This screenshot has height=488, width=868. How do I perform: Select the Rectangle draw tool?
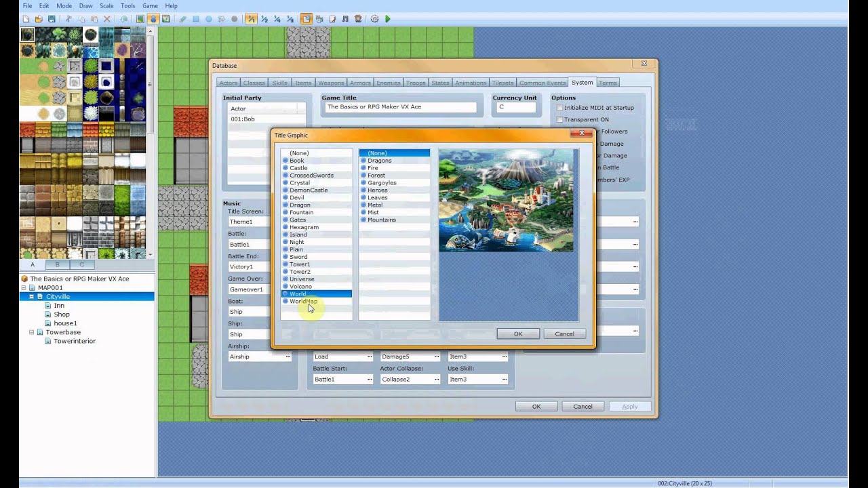[x=196, y=19]
